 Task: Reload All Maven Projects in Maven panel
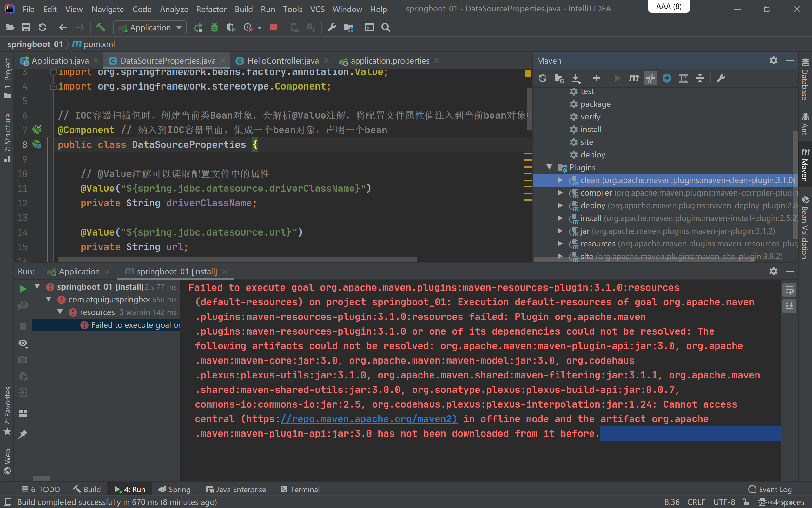pos(543,78)
